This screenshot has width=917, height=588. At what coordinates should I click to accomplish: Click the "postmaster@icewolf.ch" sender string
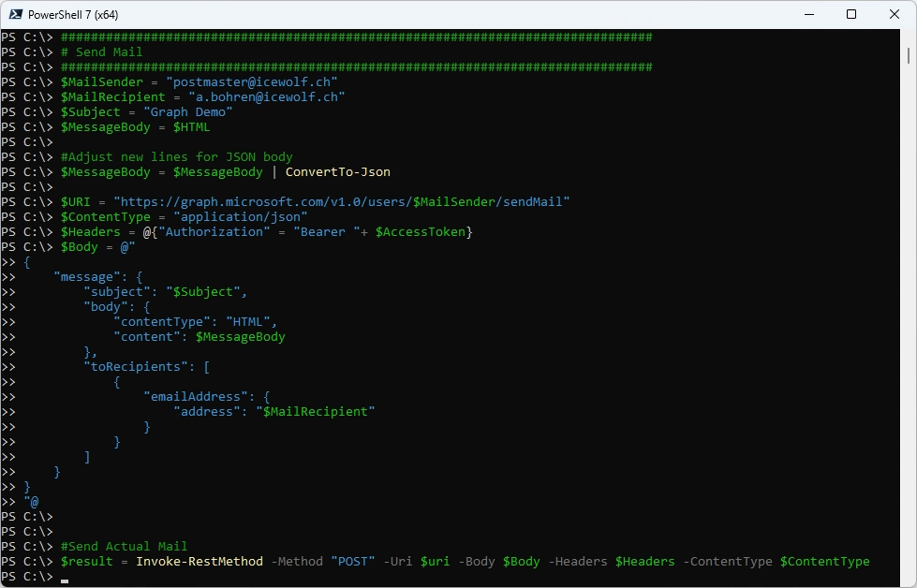point(251,81)
